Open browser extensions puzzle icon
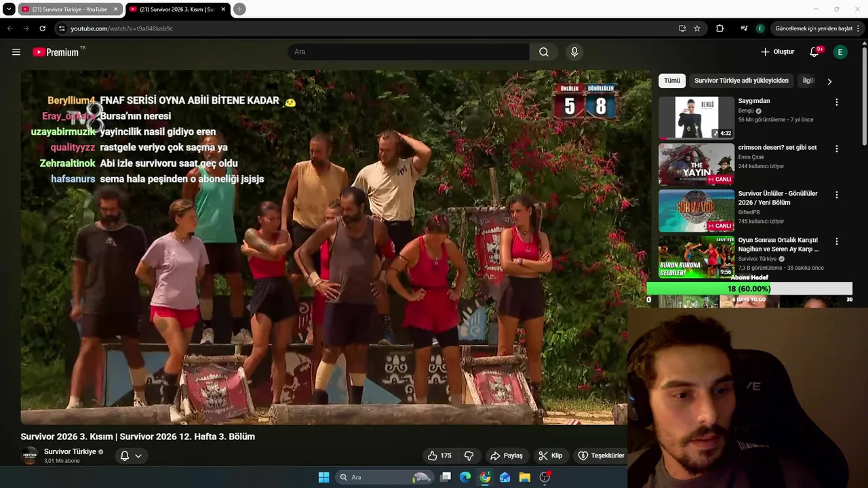This screenshot has height=488, width=868. tap(720, 28)
